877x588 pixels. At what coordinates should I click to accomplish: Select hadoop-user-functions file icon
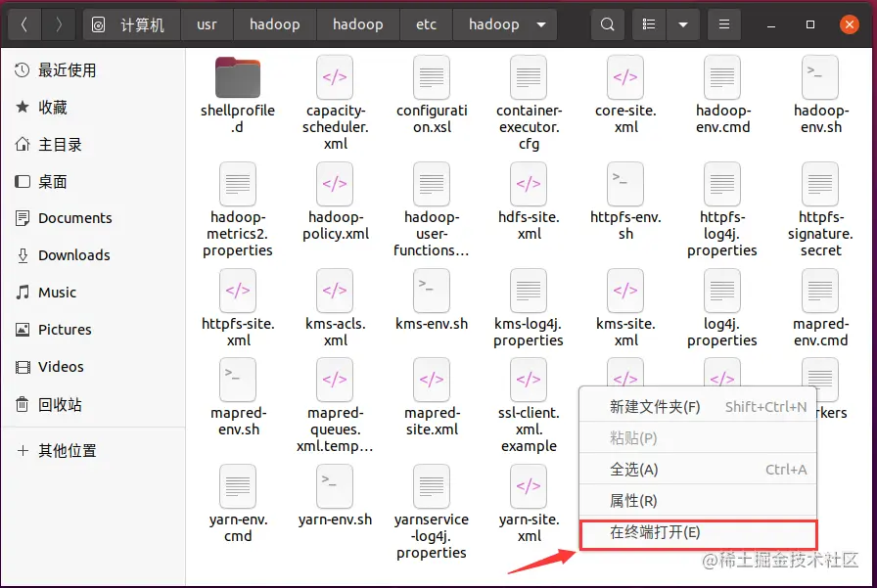[432, 184]
